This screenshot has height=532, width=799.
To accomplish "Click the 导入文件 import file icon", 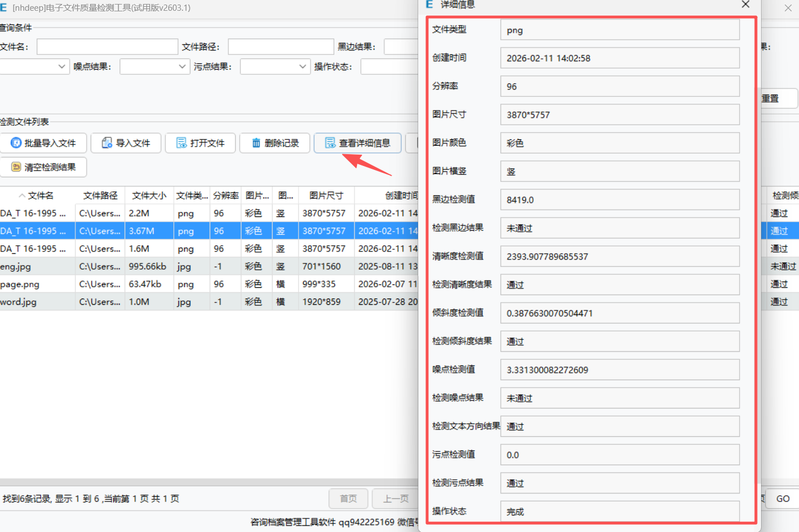I will 107,143.
